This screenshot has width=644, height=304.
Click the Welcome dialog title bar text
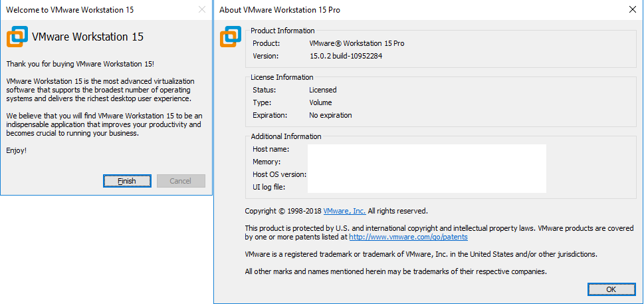pos(70,10)
